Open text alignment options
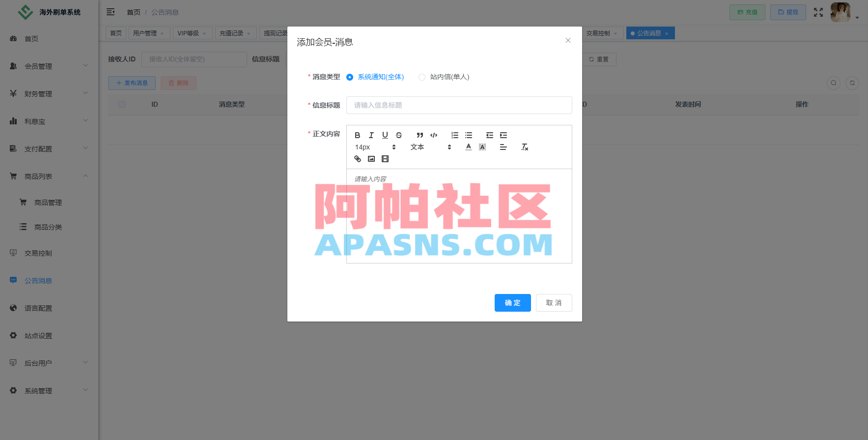The image size is (868, 440). (x=504, y=147)
